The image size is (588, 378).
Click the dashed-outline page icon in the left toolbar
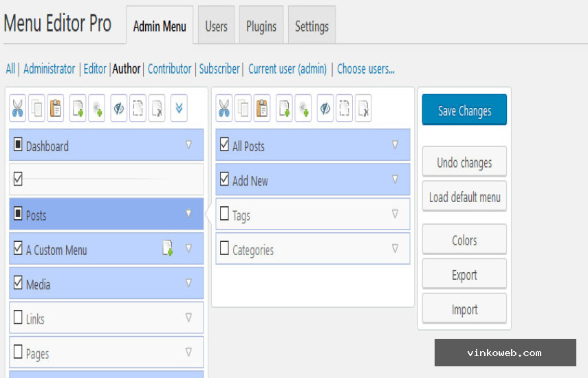[x=138, y=109]
